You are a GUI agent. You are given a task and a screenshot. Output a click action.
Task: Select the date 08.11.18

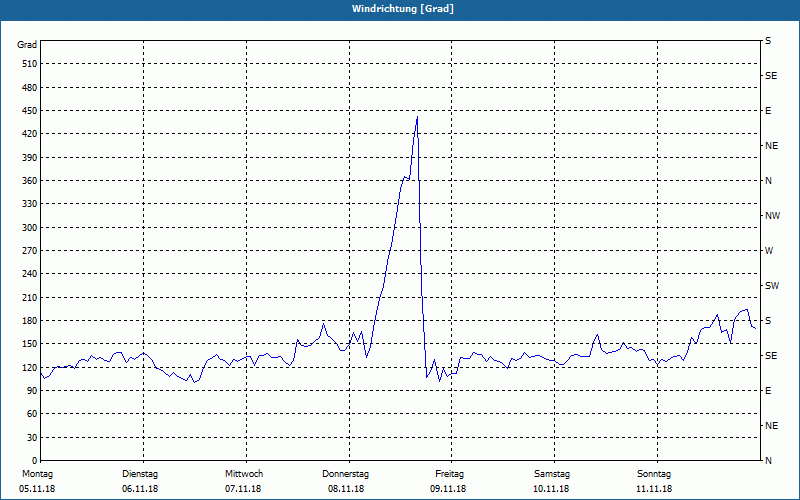(x=346, y=489)
